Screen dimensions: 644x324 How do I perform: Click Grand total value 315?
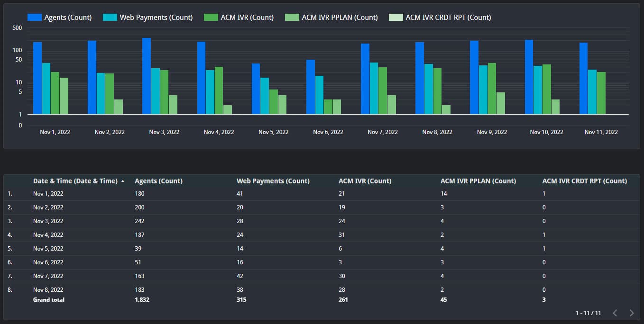pyautogui.click(x=241, y=300)
